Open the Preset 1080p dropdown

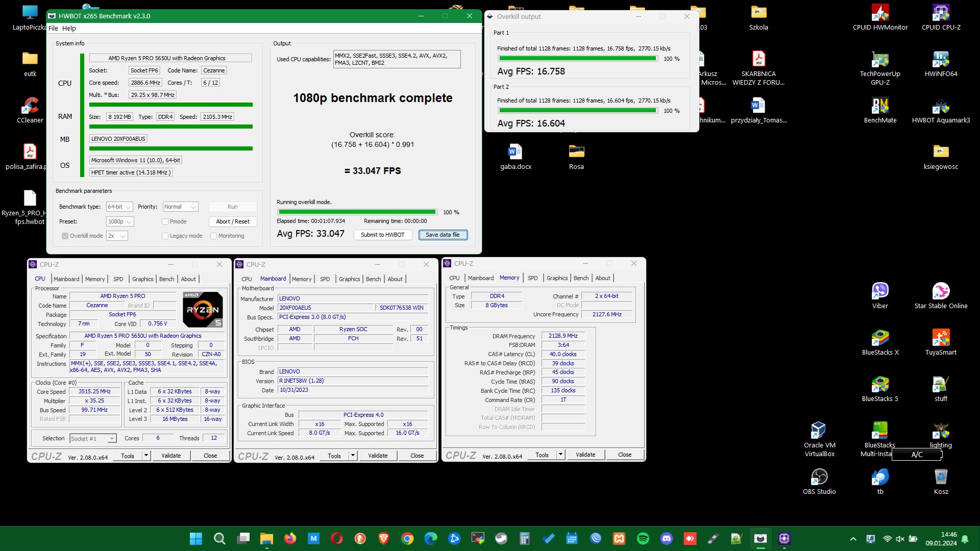click(120, 221)
